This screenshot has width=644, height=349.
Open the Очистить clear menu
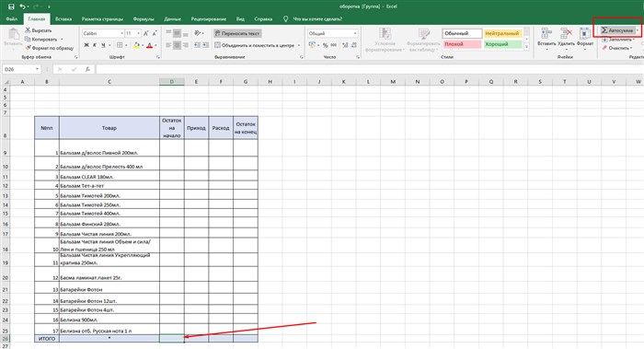click(616, 48)
